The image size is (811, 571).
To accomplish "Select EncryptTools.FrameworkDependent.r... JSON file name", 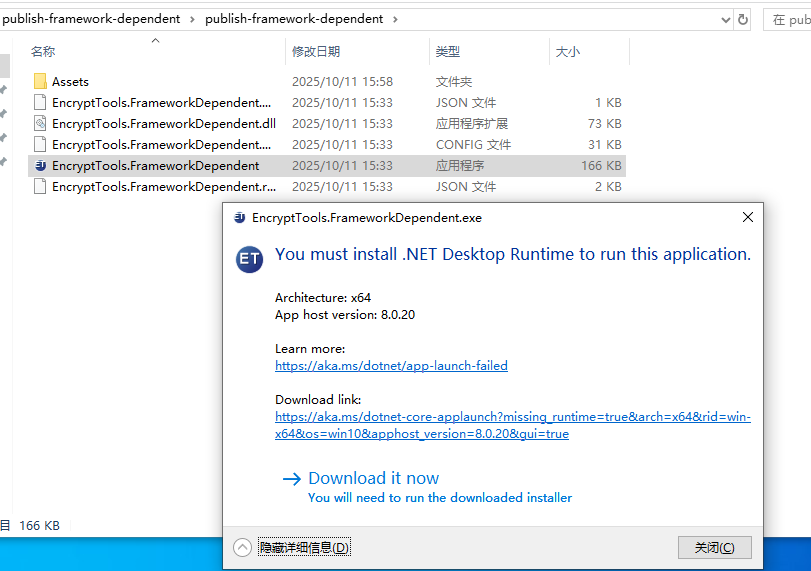I will coord(164,186).
